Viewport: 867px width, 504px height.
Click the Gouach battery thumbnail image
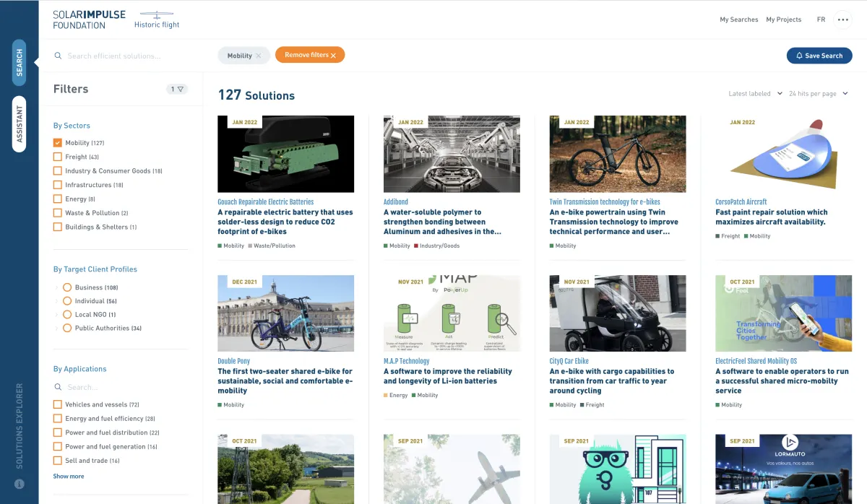pos(286,154)
